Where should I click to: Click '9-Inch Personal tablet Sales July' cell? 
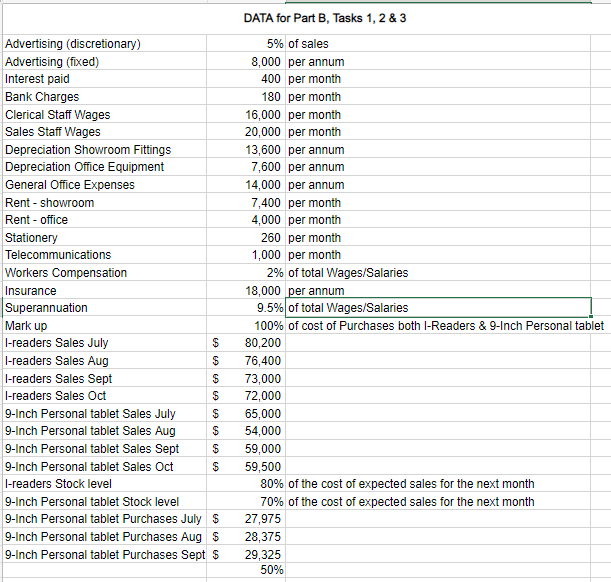[104, 414]
